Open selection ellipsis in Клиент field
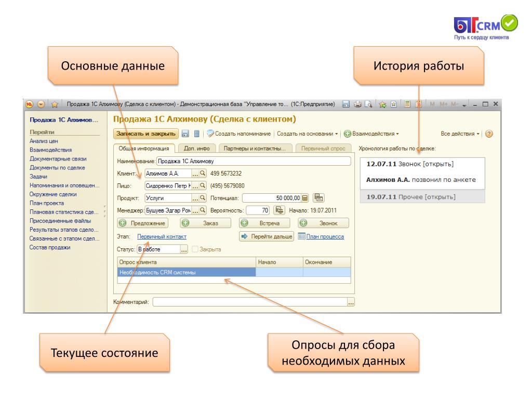Image resolution: width=532 pixels, height=399 pixels. click(x=195, y=174)
